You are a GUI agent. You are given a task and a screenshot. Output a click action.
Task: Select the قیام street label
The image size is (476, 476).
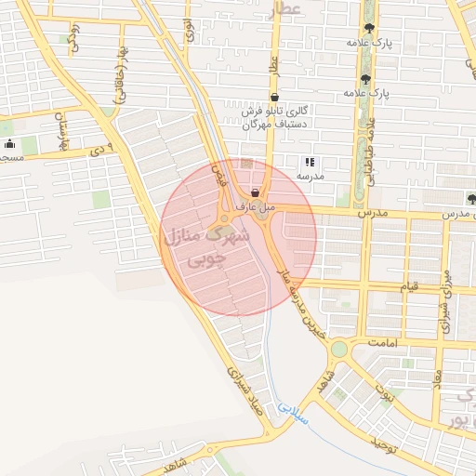[x=409, y=286]
